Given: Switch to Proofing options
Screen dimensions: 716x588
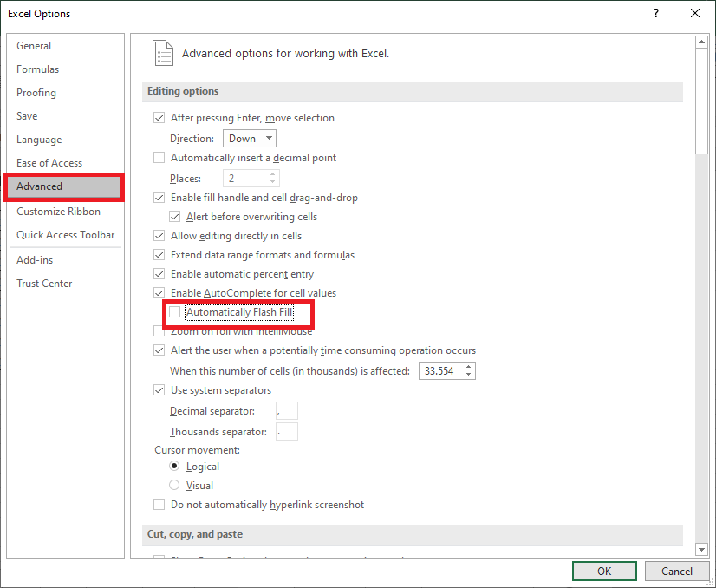Looking at the screenshot, I should (36, 93).
